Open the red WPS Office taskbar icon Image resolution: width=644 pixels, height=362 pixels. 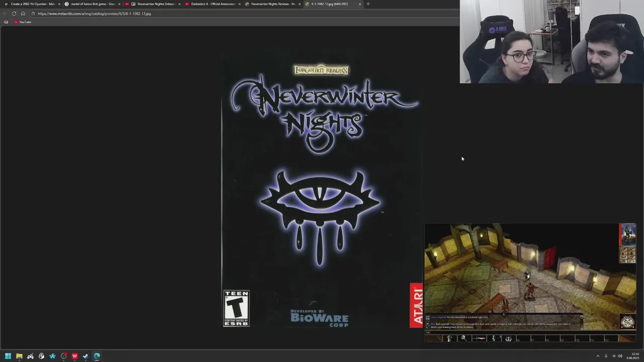(74, 356)
